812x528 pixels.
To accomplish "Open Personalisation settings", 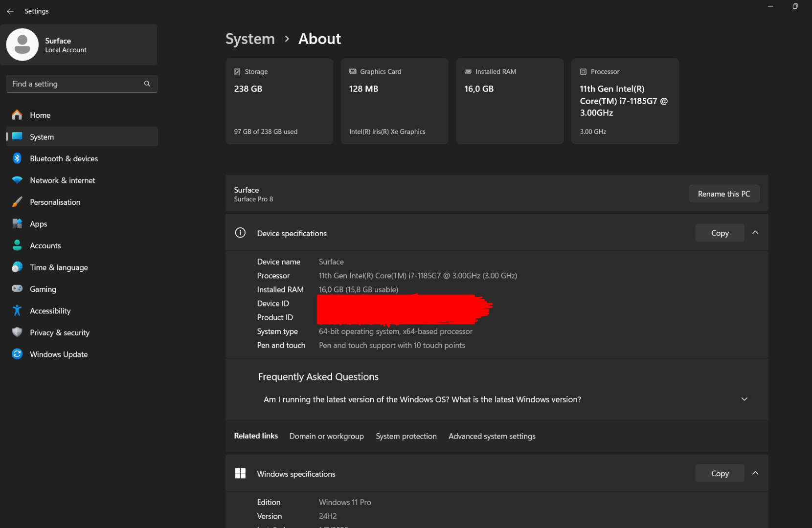I will point(82,202).
